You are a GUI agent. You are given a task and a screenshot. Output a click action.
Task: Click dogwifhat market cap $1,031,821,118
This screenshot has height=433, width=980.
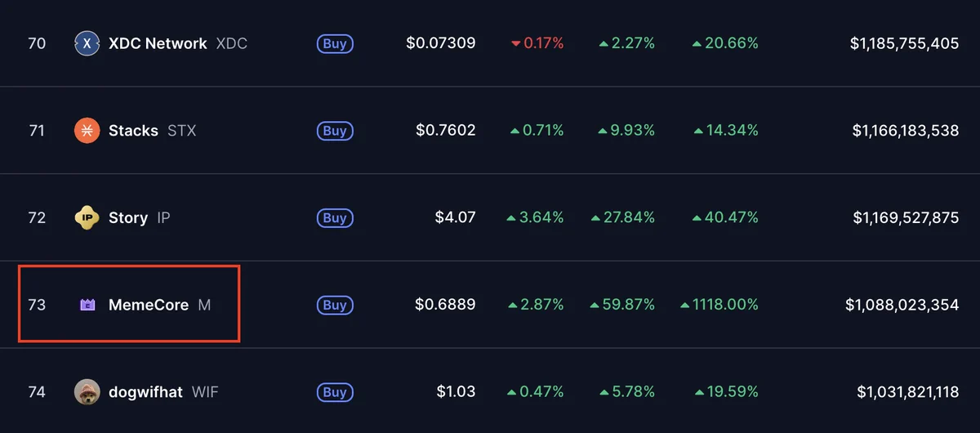pyautogui.click(x=908, y=392)
